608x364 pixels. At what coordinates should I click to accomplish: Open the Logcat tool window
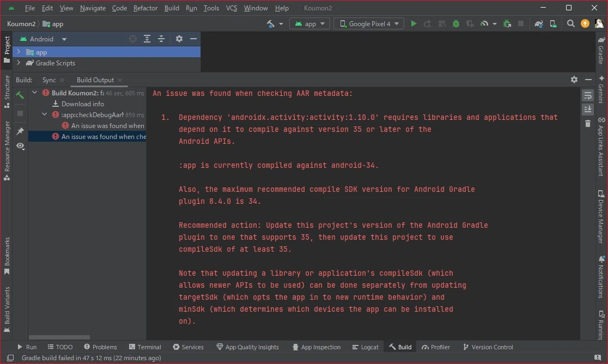pos(365,347)
